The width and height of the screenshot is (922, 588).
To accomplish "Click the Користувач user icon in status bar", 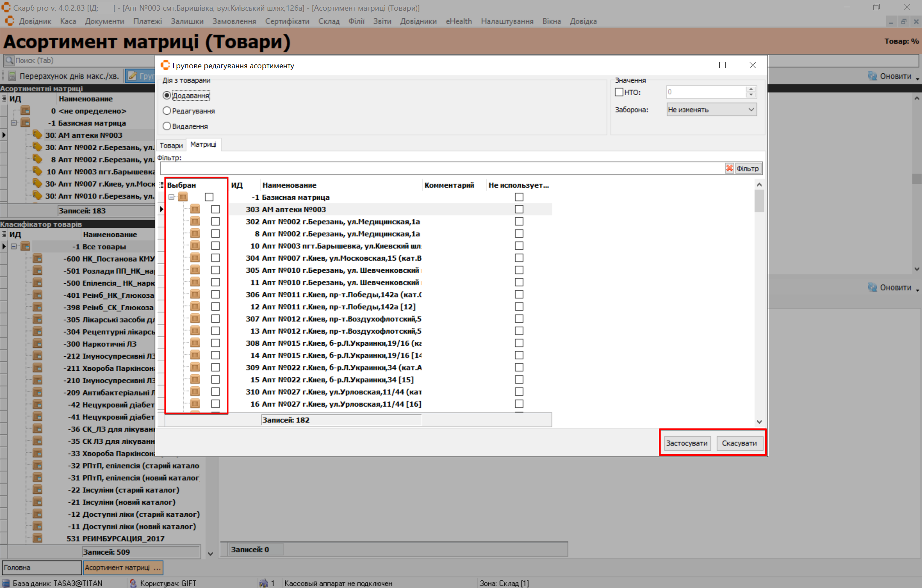I will pyautogui.click(x=133, y=583).
